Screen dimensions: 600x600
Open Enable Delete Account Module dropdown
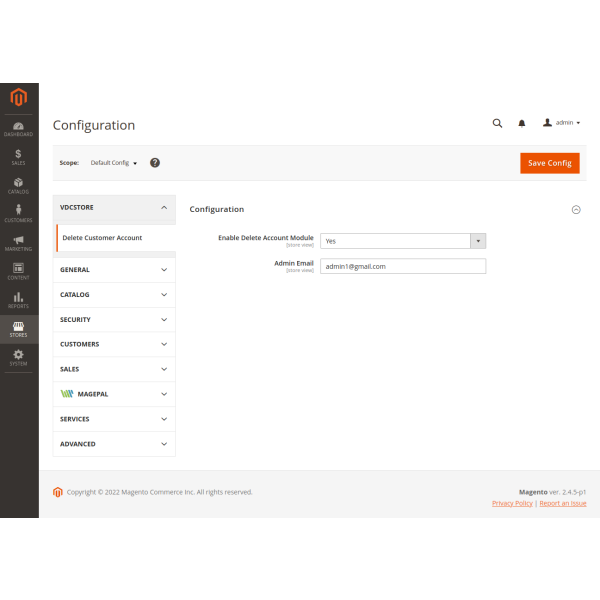pyautogui.click(x=402, y=241)
